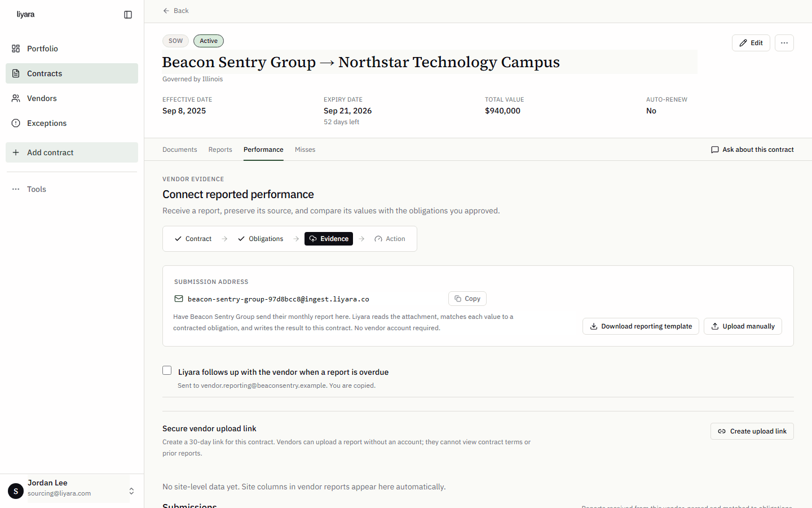This screenshot has width=812, height=508.
Task: Click the liyara logo
Action: click(25, 14)
